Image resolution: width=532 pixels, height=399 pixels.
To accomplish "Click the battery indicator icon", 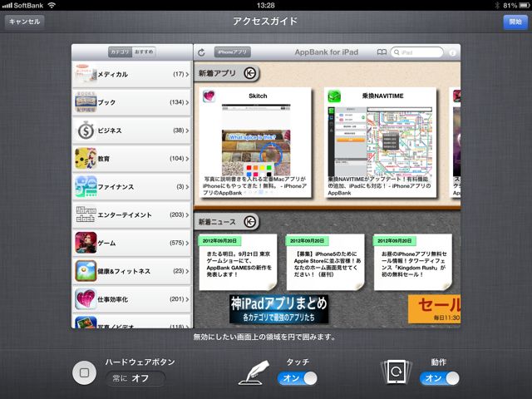I will [525, 5].
